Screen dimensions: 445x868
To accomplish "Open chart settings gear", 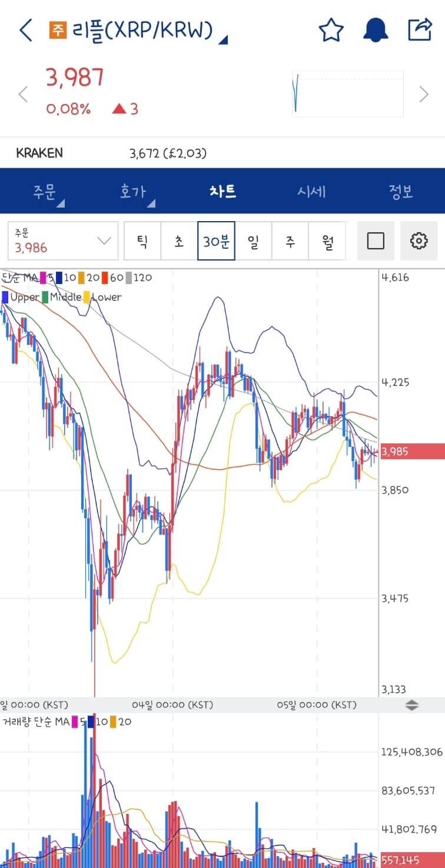I will pyautogui.click(x=419, y=241).
